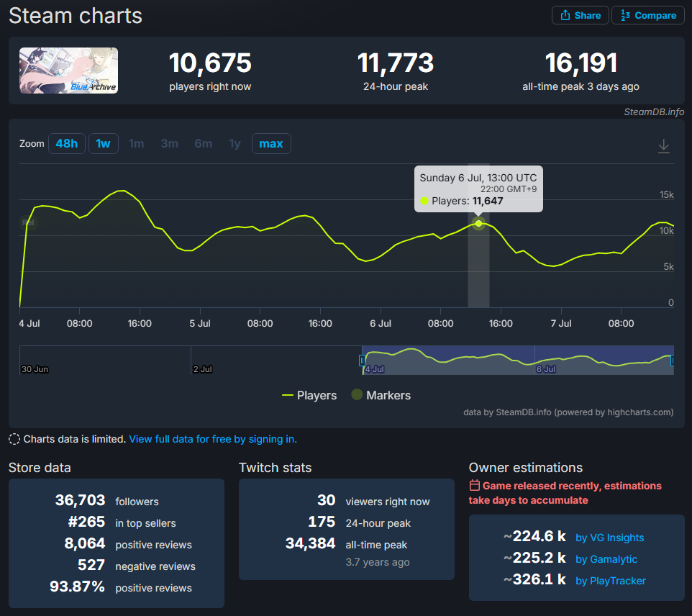Viewport: 692px width, 616px height.
Task: Click the SteamDB.info credit text
Action: click(x=654, y=112)
